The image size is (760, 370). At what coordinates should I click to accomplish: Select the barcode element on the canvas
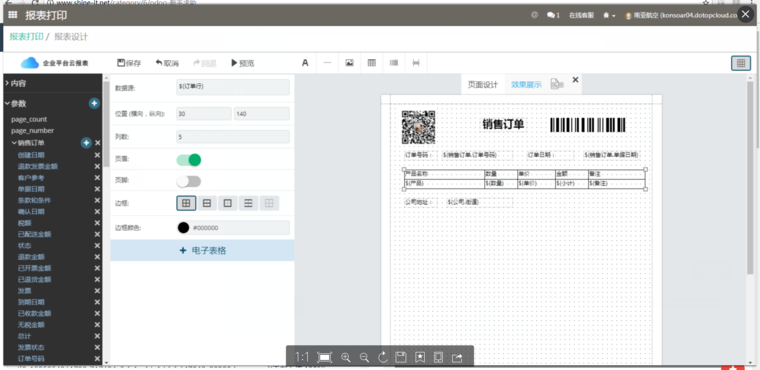coord(588,125)
